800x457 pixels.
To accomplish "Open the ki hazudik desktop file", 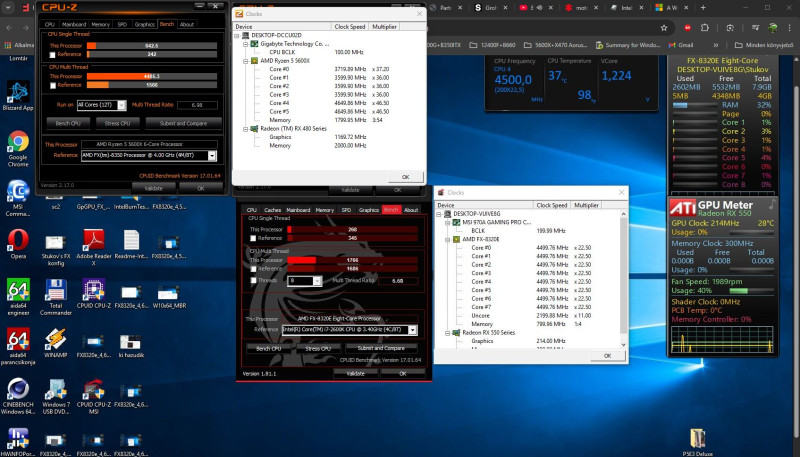I will point(131,346).
